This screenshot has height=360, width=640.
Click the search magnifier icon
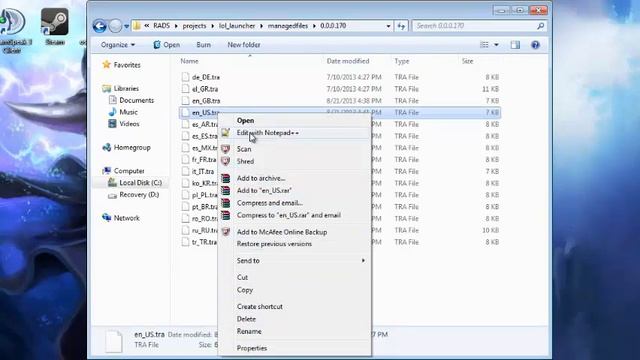(x=540, y=26)
